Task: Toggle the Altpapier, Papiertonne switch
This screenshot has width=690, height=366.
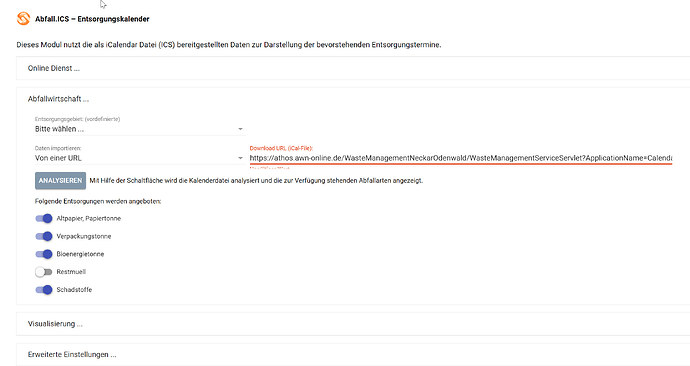Action: click(44, 218)
